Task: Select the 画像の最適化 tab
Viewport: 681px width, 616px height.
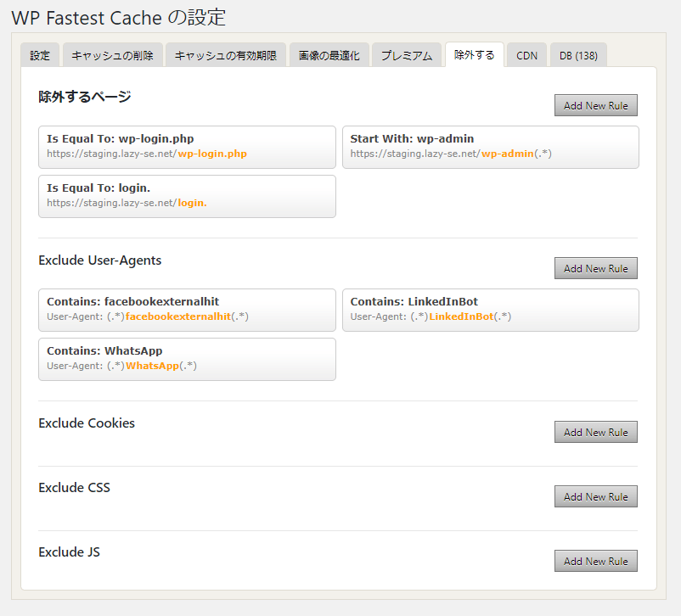Action: coord(329,55)
